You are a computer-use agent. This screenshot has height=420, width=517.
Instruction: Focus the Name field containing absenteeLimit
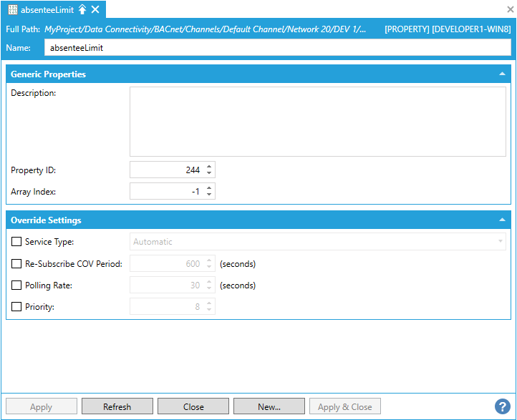277,47
